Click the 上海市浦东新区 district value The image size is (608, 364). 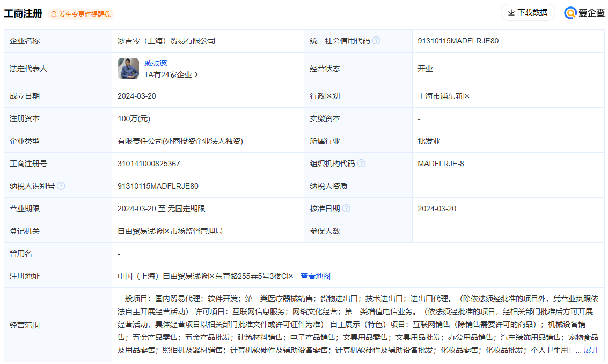(x=444, y=96)
